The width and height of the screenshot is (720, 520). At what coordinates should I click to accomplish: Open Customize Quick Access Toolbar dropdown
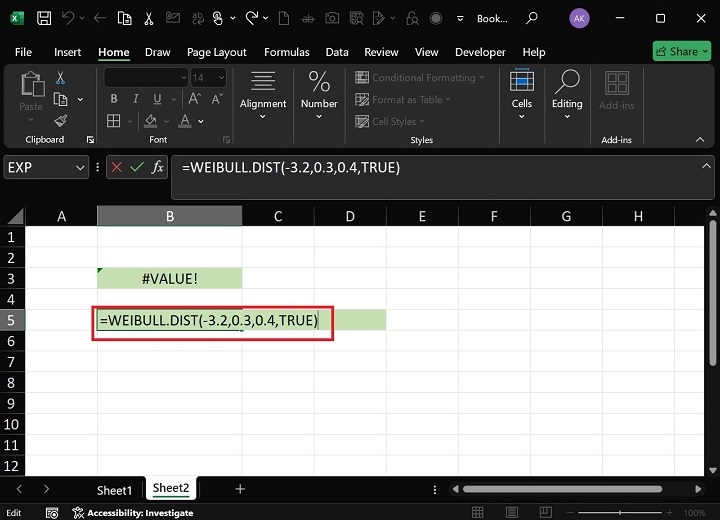(460, 18)
